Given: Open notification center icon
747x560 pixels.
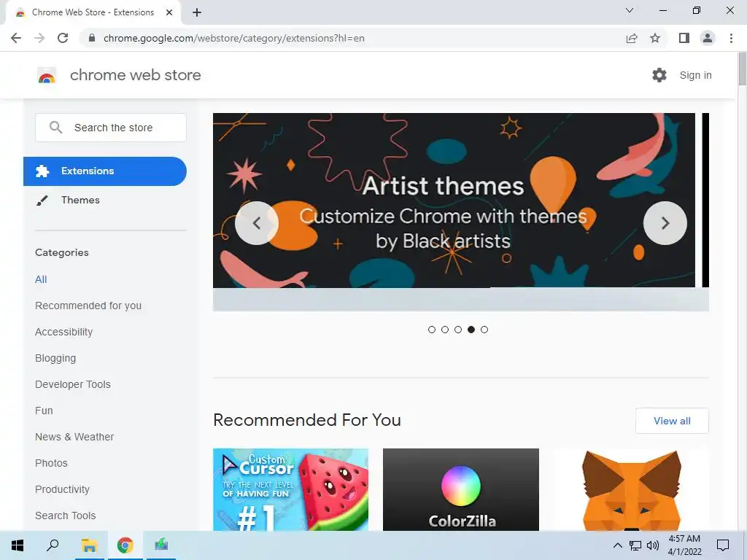Looking at the screenshot, I should coord(723,545).
